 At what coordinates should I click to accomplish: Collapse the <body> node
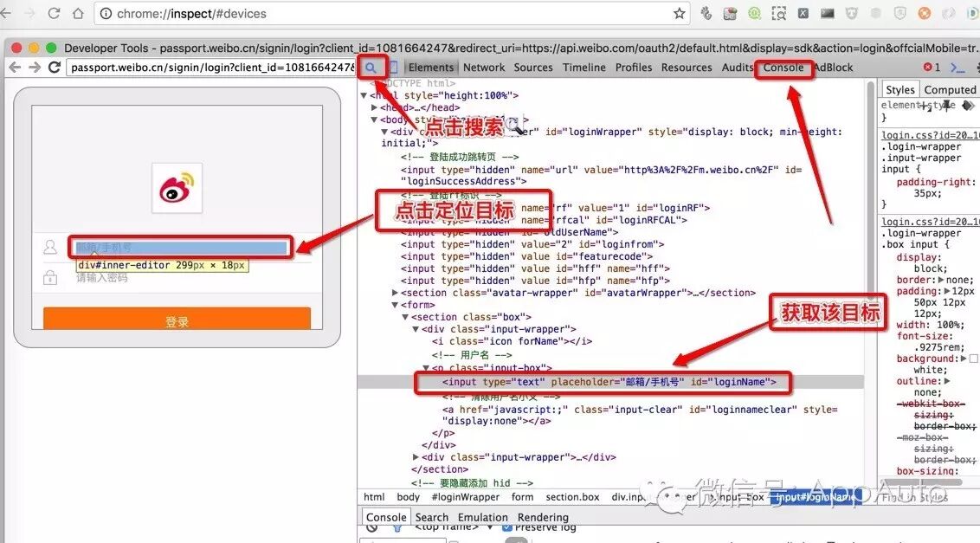374,120
